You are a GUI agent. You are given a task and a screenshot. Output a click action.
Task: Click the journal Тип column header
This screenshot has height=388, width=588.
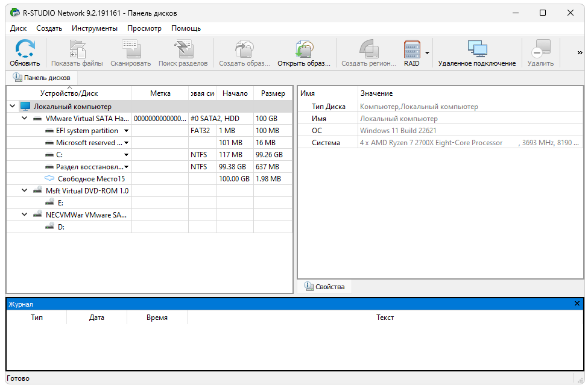[37, 318]
